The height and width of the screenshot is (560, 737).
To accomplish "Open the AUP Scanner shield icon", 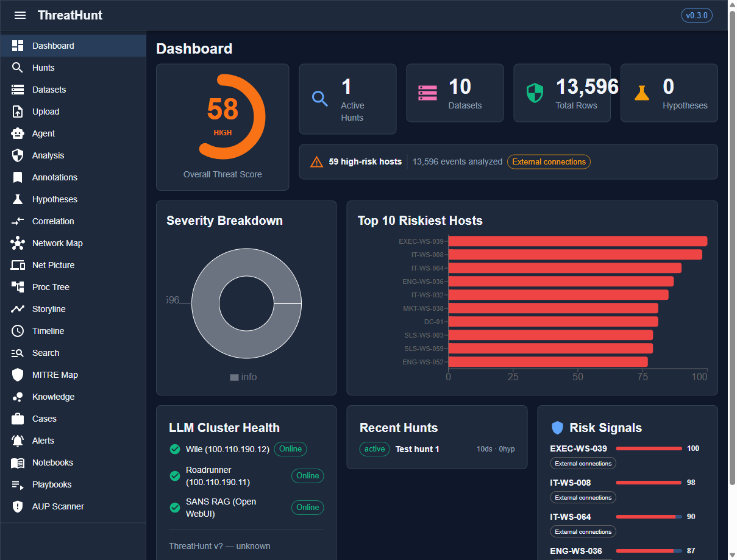I will pyautogui.click(x=18, y=506).
